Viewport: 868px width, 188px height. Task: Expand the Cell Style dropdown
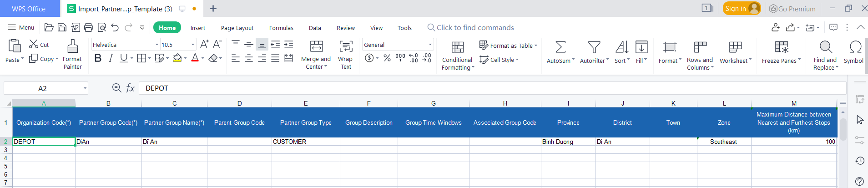click(517, 60)
